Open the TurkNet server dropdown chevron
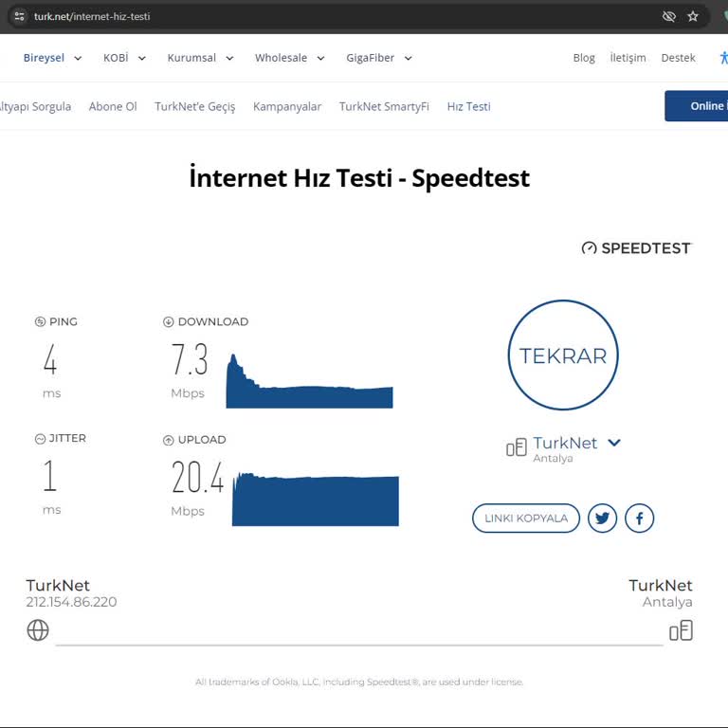The image size is (728, 728). (x=614, y=443)
